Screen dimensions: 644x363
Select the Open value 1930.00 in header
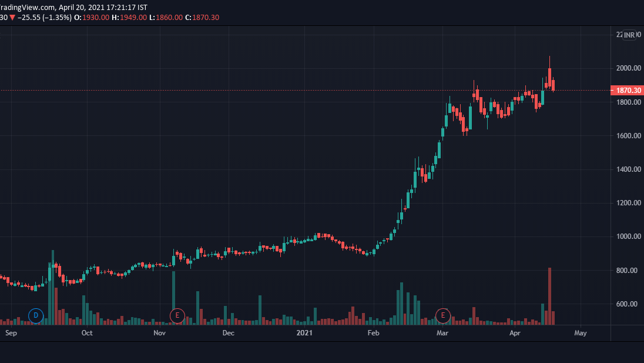tap(95, 18)
